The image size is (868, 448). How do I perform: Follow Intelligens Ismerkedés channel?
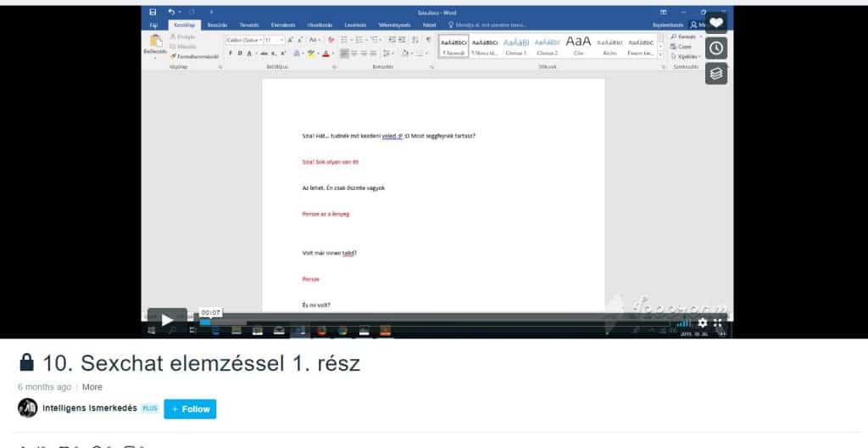(x=190, y=409)
